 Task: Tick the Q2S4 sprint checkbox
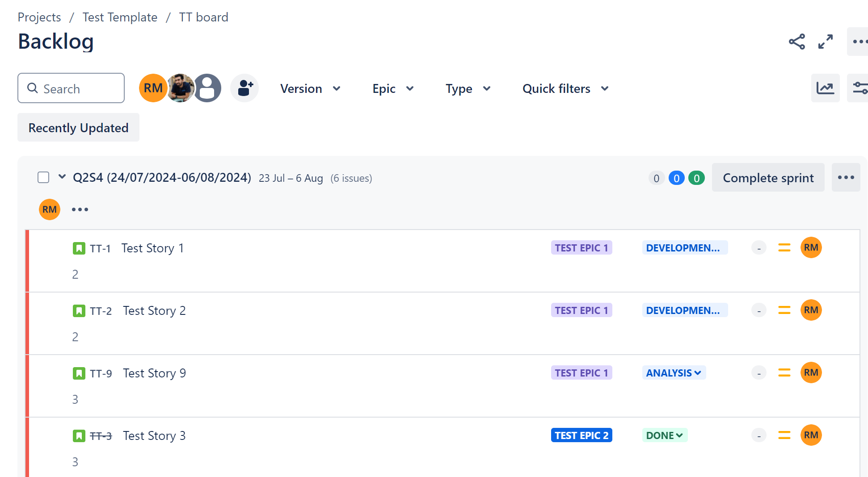[43, 177]
